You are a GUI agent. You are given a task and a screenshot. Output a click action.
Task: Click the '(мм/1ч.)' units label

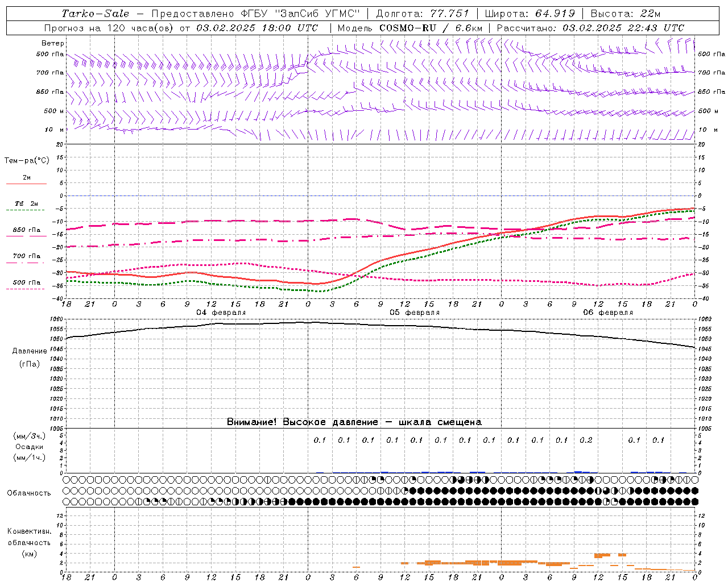pos(30,458)
